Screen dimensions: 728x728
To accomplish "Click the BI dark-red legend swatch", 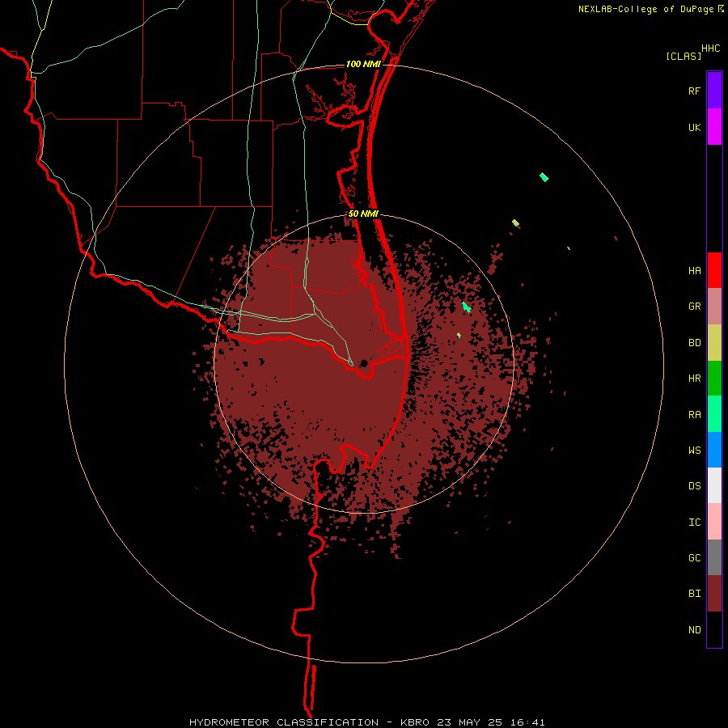I will 714,594.
